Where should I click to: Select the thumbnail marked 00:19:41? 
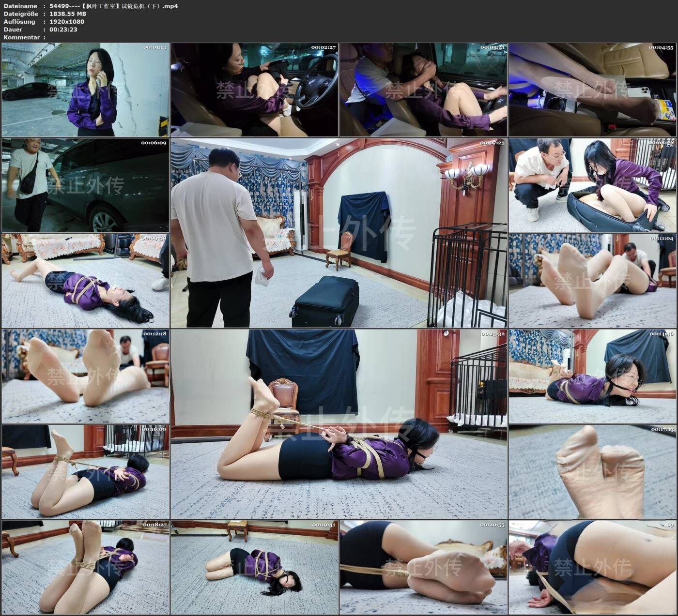(x=254, y=567)
